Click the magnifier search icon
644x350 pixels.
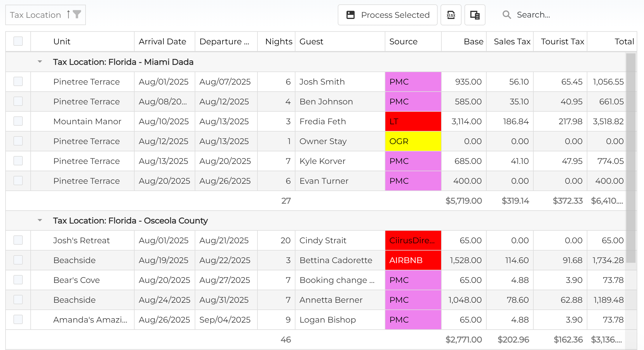click(507, 15)
